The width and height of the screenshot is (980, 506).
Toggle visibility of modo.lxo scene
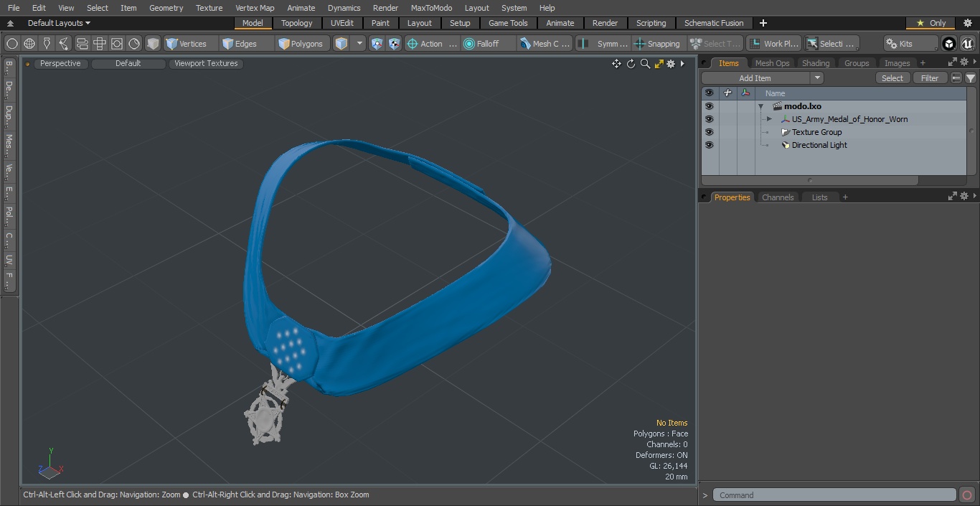(710, 106)
